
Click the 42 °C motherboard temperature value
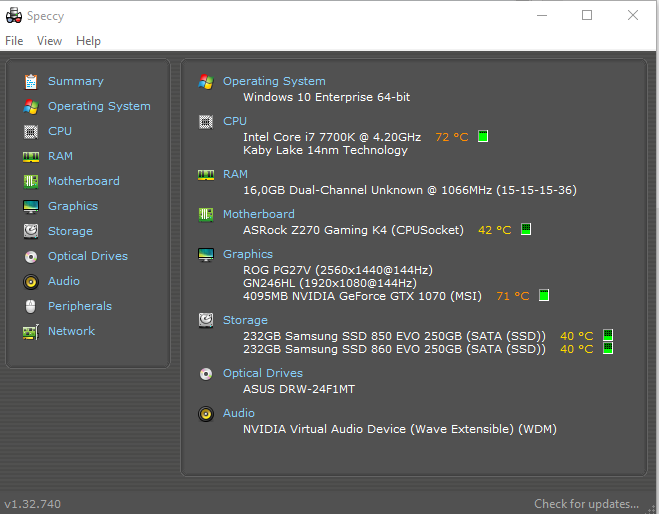[x=495, y=230]
